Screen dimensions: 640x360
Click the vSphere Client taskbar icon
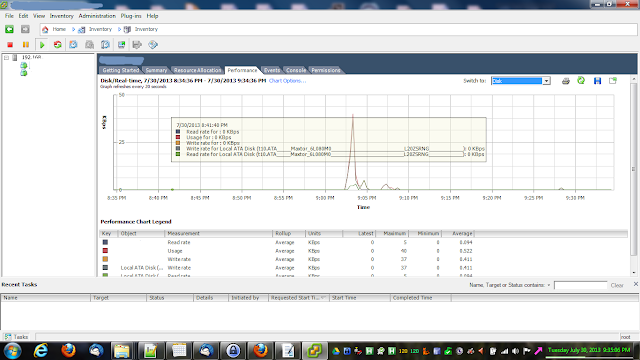[315, 351]
